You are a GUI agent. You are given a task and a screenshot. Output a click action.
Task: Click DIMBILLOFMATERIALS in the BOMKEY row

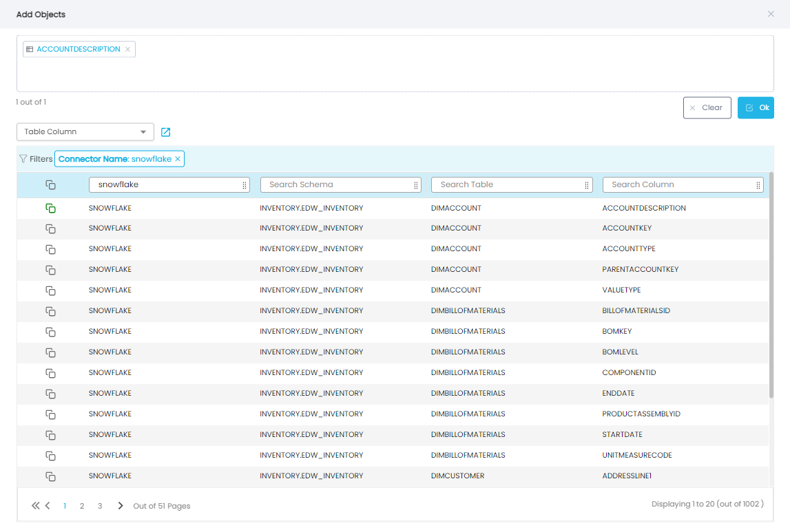(x=468, y=332)
